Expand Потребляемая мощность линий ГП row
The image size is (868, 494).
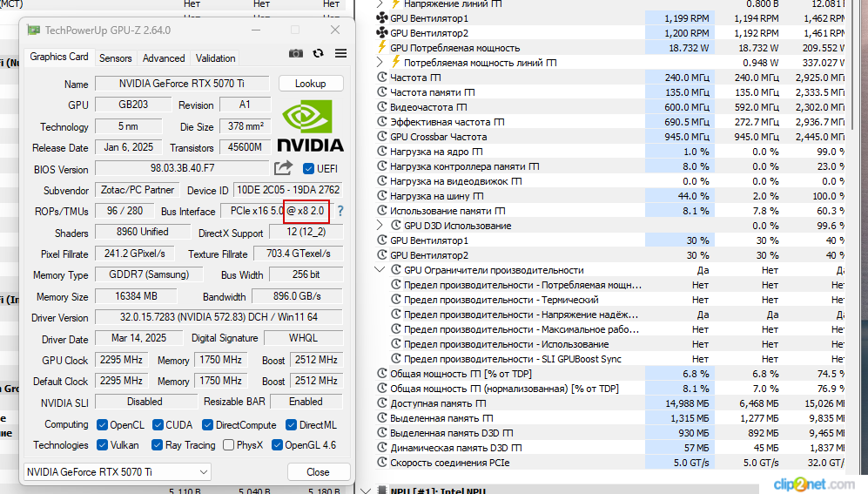(x=380, y=62)
